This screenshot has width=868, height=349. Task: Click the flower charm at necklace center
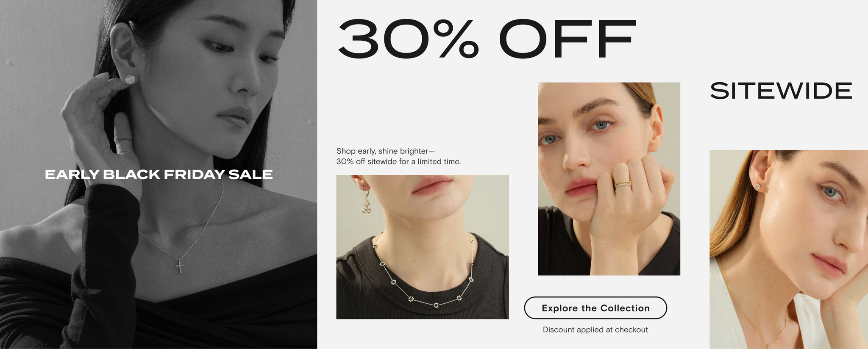[436, 305]
